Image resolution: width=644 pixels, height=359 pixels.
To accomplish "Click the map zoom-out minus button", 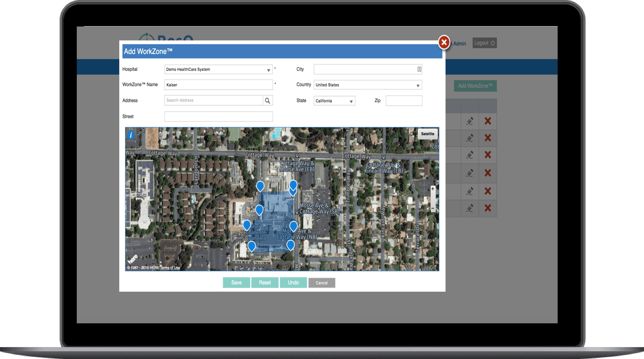I will click(433, 209).
